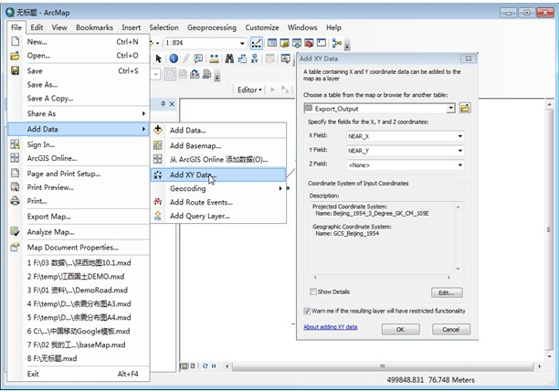This screenshot has height=392, width=559.
Task: Click the Open folder icon in File menu
Action: pos(15,56)
